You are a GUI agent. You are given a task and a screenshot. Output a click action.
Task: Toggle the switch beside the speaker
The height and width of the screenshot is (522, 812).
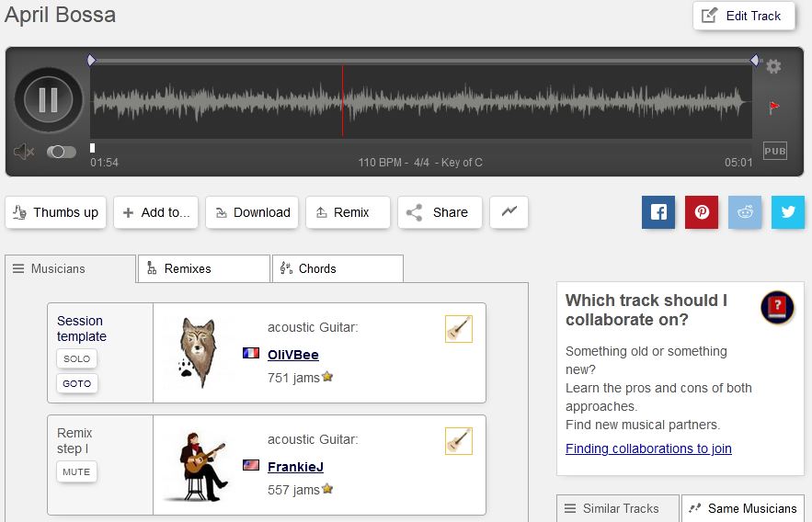(x=61, y=152)
